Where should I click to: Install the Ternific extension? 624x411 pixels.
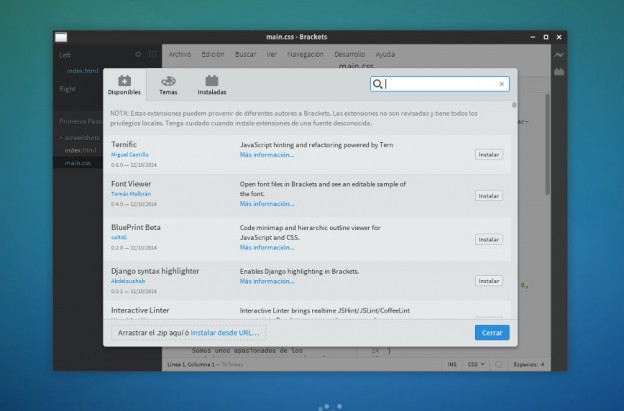pos(488,154)
